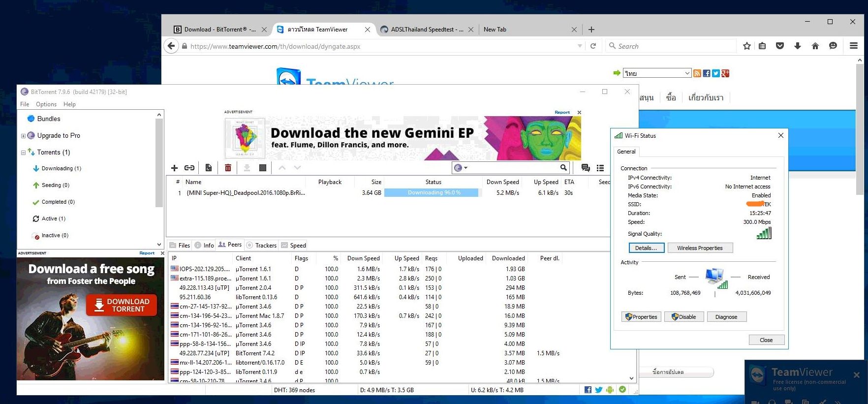Click the Properties button in Wi-Fi Status

click(641, 317)
